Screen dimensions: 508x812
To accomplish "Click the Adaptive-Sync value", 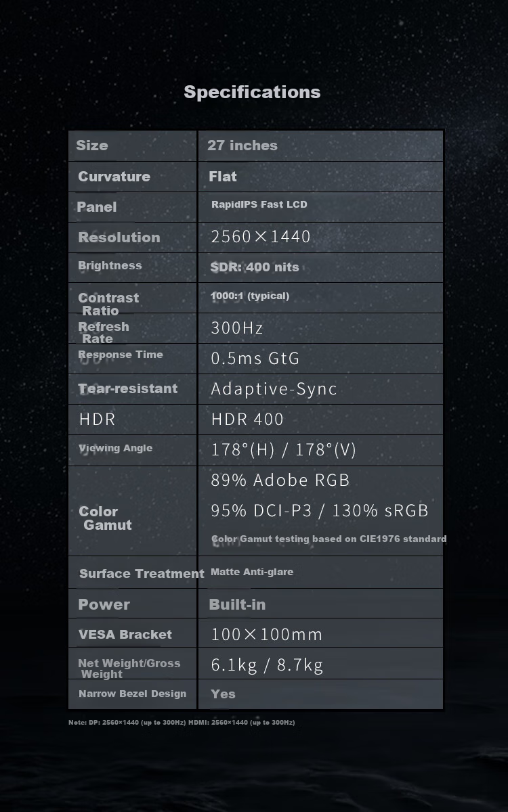I will pos(274,389).
